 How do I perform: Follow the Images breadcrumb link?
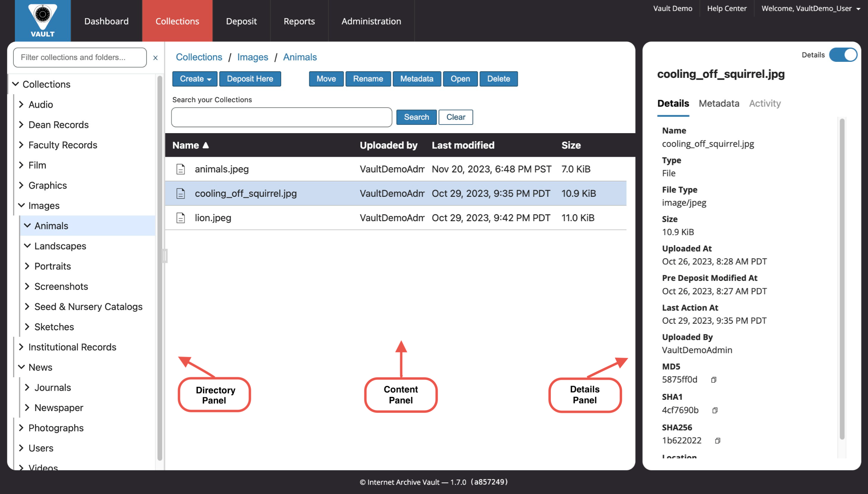[252, 57]
